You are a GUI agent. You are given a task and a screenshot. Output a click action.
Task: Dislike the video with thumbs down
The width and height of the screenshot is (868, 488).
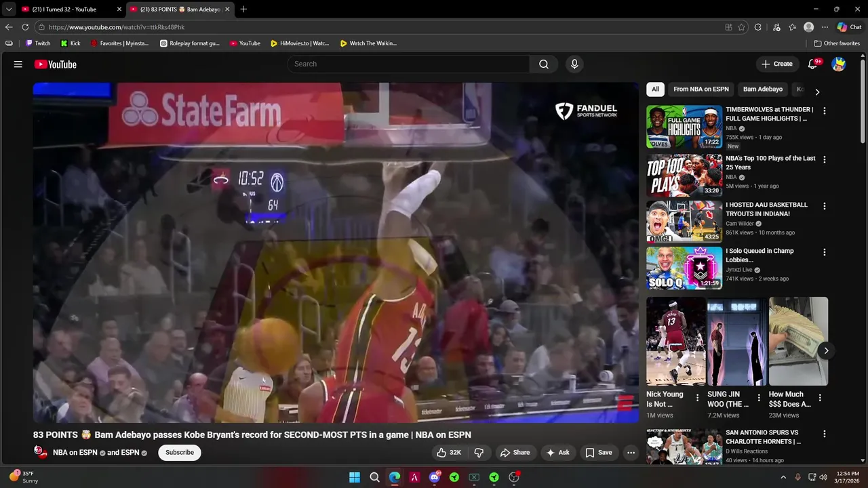coord(479,452)
